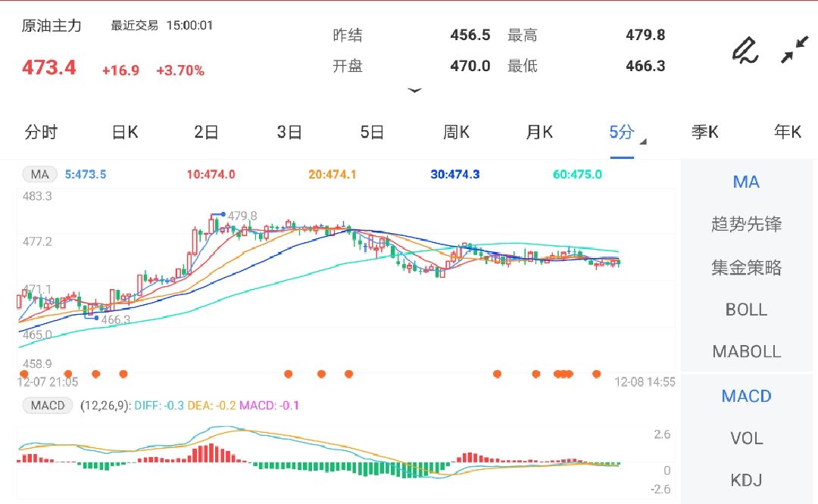The width and height of the screenshot is (818, 504).
Task: Enable the BOLL indicator in the sidebar
Action: click(x=746, y=310)
